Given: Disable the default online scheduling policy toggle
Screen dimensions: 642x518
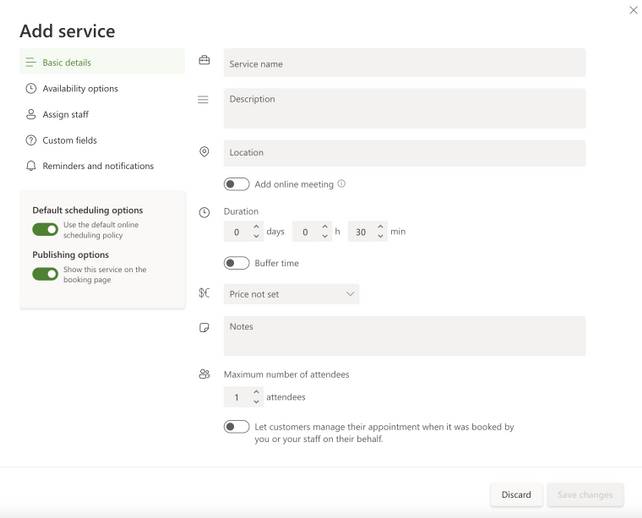Looking at the screenshot, I should click(x=45, y=229).
